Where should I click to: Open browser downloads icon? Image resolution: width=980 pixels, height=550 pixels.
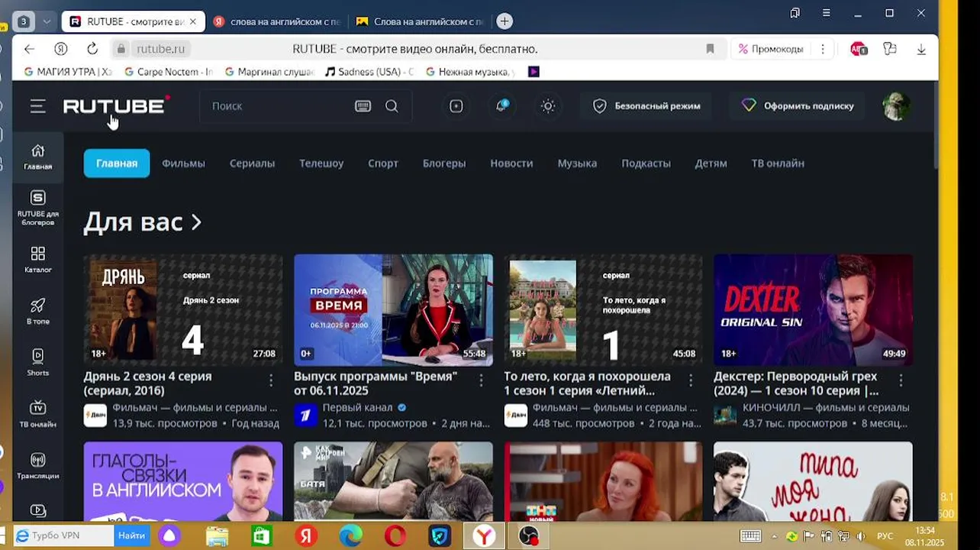point(921,49)
